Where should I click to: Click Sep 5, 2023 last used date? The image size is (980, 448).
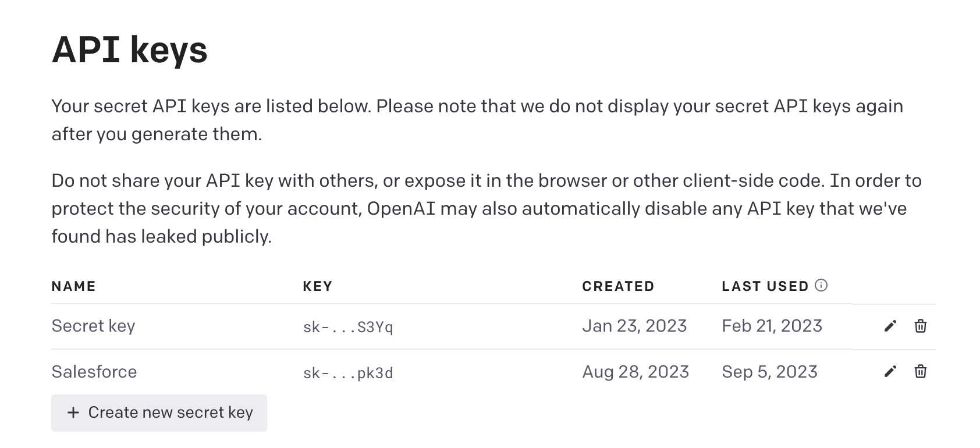click(769, 372)
